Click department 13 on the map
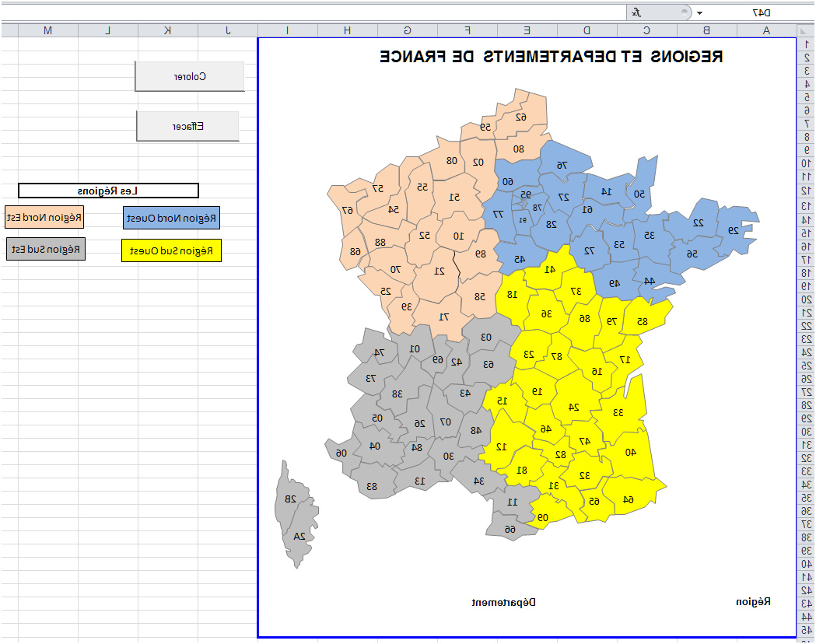Viewport: 816px width, 644px height. tap(419, 481)
